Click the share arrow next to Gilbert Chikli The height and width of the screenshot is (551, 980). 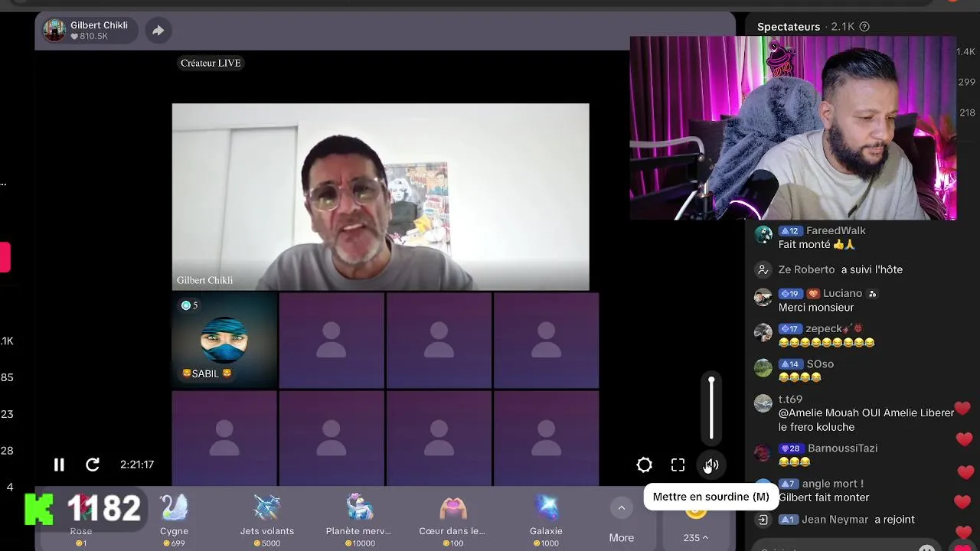(x=158, y=31)
